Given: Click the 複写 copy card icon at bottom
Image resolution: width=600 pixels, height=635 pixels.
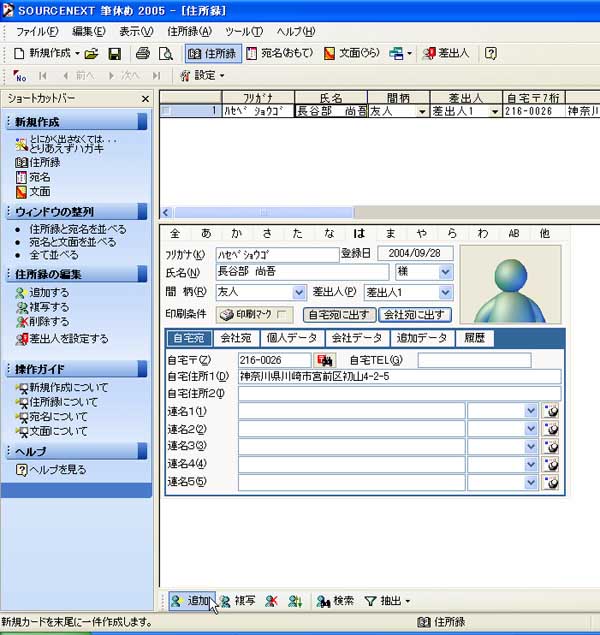Looking at the screenshot, I should tap(237, 601).
